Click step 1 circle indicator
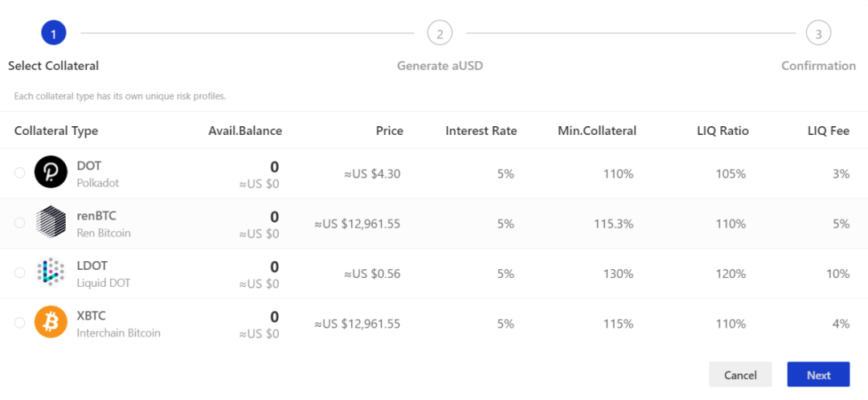 click(x=54, y=34)
